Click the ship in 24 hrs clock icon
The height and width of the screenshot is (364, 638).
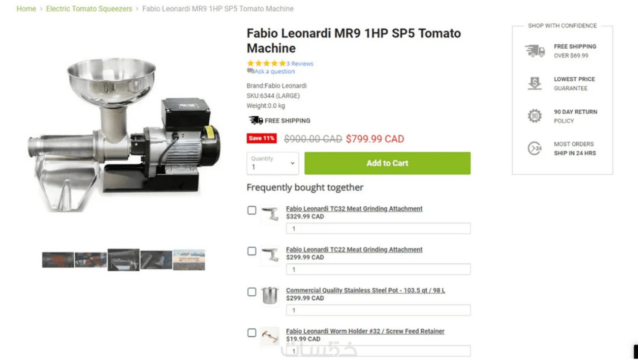coord(535,149)
